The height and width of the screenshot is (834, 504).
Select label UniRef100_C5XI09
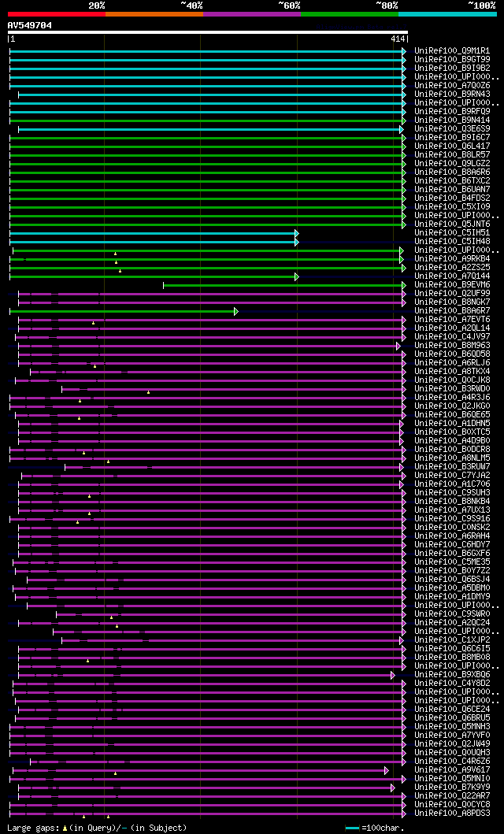(453, 206)
